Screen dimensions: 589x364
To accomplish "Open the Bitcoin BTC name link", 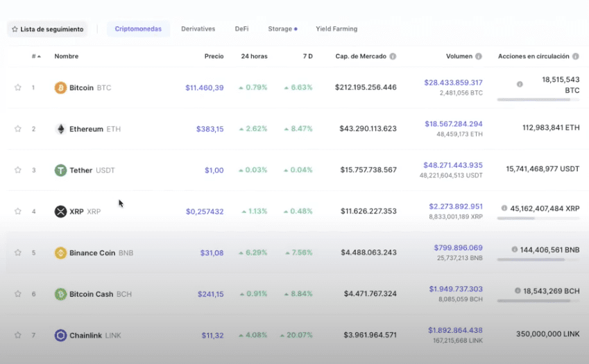I will [x=90, y=88].
